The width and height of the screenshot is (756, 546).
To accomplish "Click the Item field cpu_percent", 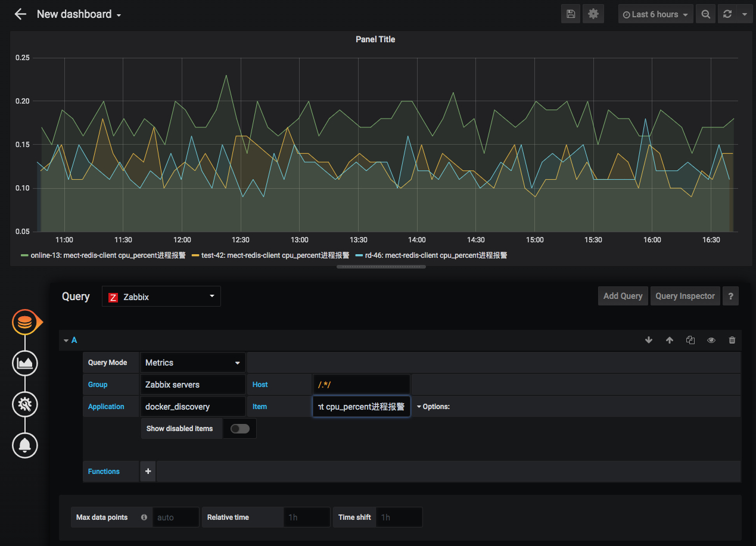I will [x=362, y=407].
